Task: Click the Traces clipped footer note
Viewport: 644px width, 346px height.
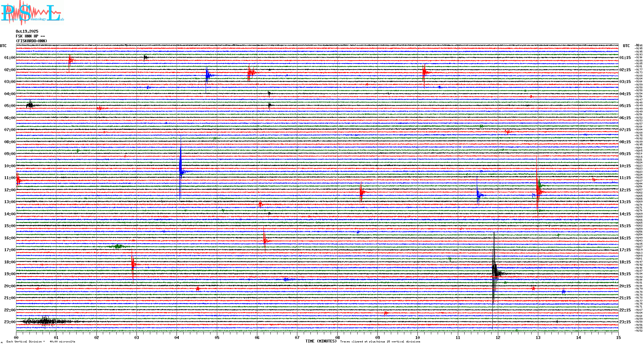Action: [x=380, y=342]
